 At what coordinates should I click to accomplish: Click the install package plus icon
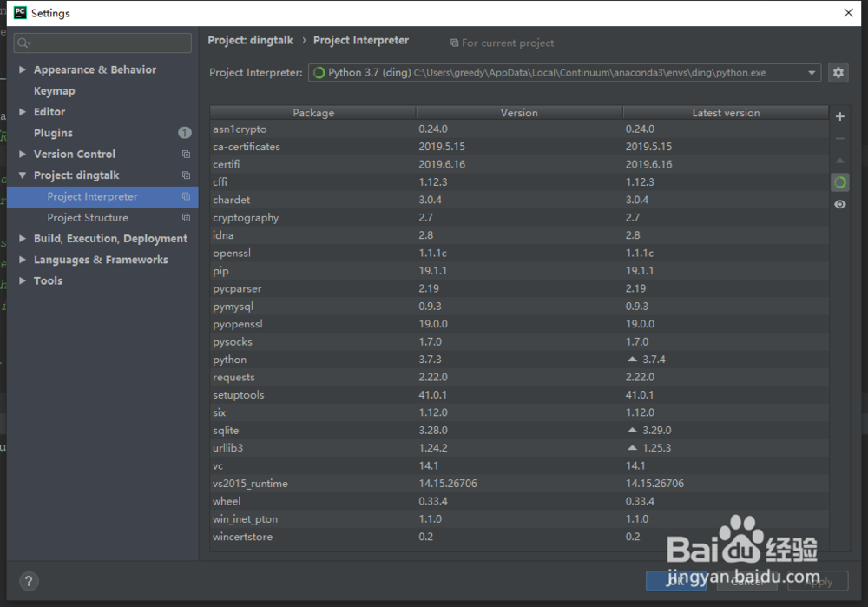[839, 117]
